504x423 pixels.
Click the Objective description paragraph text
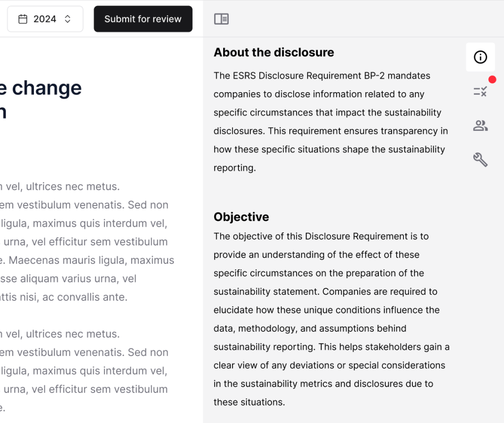pos(330,319)
